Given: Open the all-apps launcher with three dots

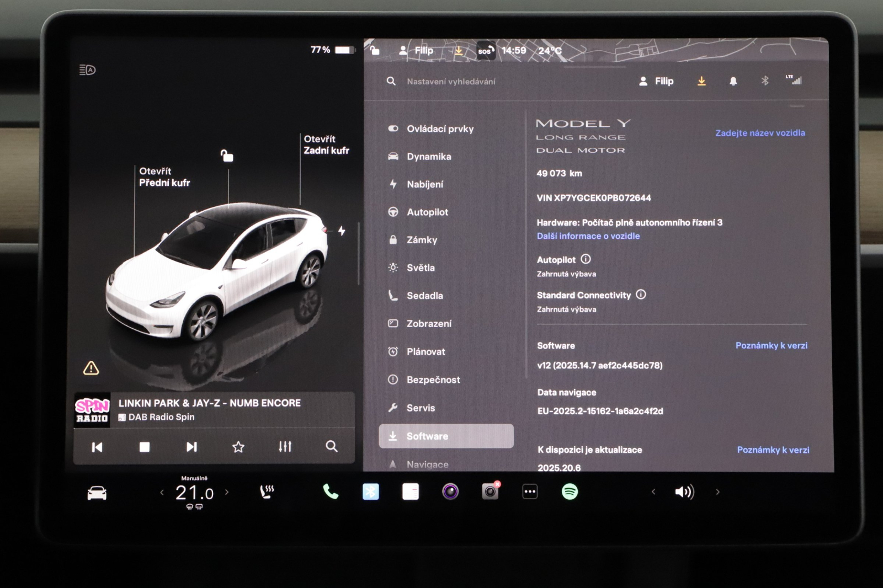Looking at the screenshot, I should pyautogui.click(x=530, y=491).
